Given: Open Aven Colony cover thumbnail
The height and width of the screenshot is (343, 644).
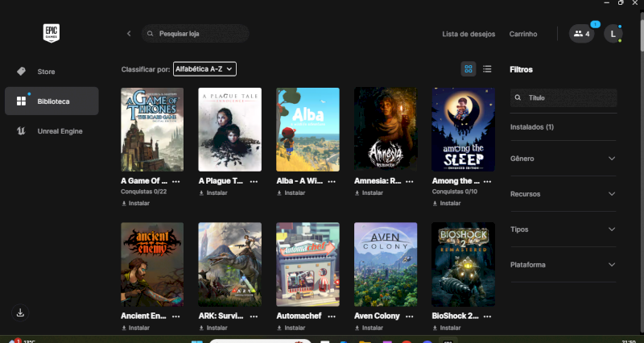Looking at the screenshot, I should (386, 265).
